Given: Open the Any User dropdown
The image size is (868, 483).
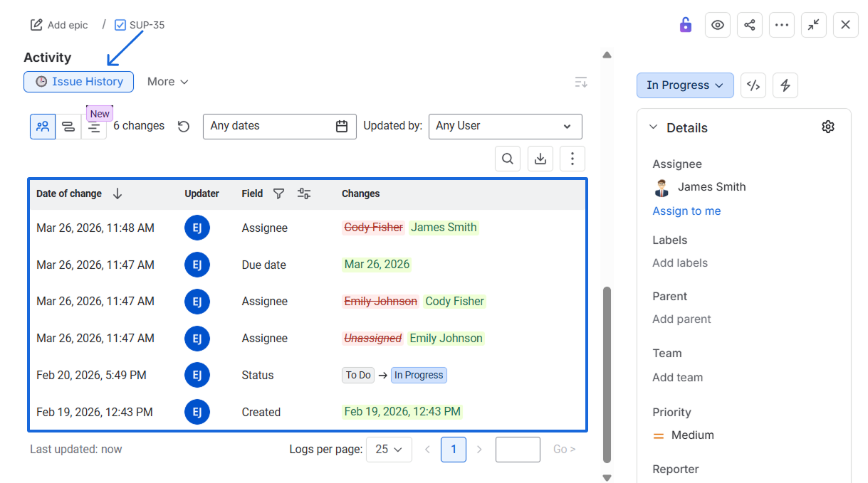Looking at the screenshot, I should coord(506,127).
